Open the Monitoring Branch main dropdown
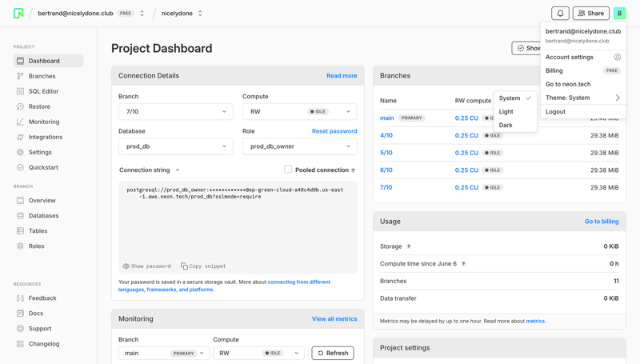This screenshot has width=640, height=364. click(x=164, y=353)
